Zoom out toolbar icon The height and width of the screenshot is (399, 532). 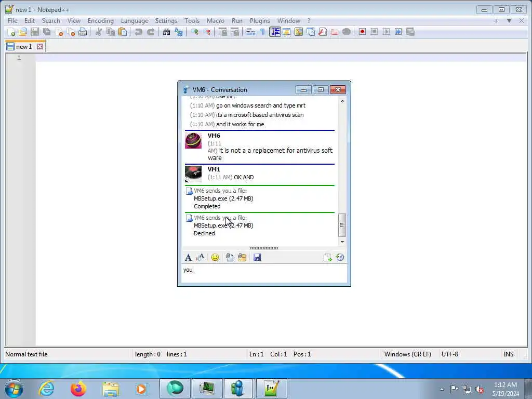point(207,32)
